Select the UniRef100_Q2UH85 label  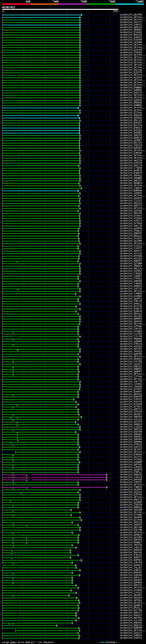click(x=131, y=502)
